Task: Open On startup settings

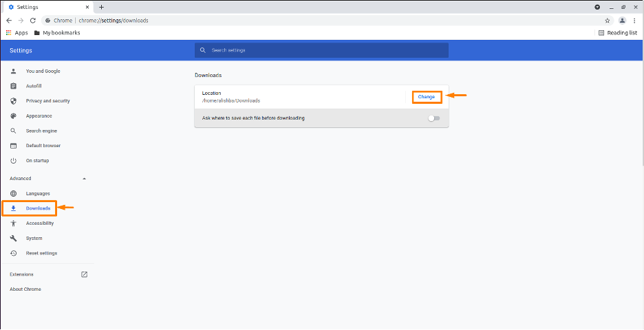Action: coord(37,161)
